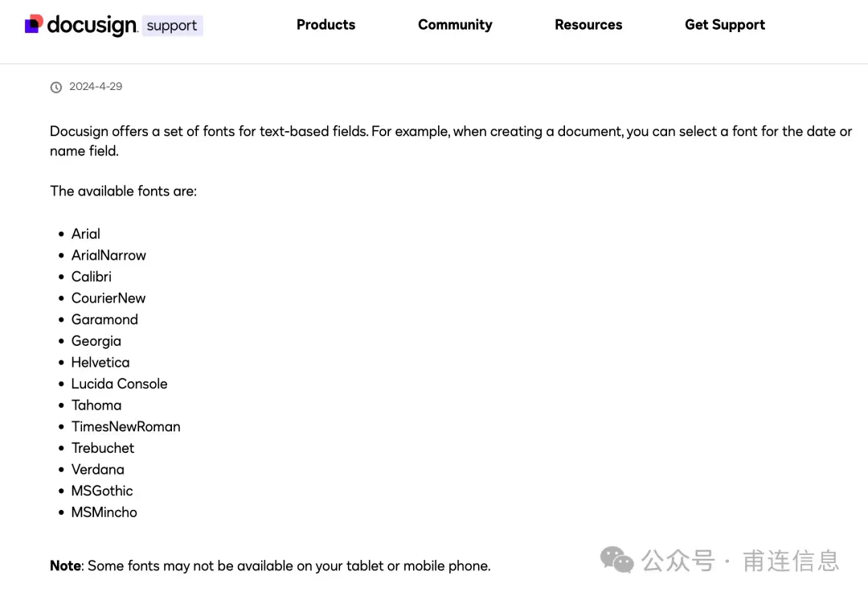
Task: Click the Helvetica list entry
Action: coord(100,363)
